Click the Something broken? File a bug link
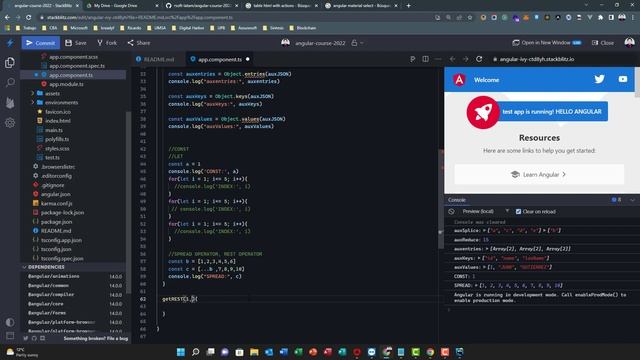Image resolution: width=640 pixels, height=360 pixels. point(96,338)
